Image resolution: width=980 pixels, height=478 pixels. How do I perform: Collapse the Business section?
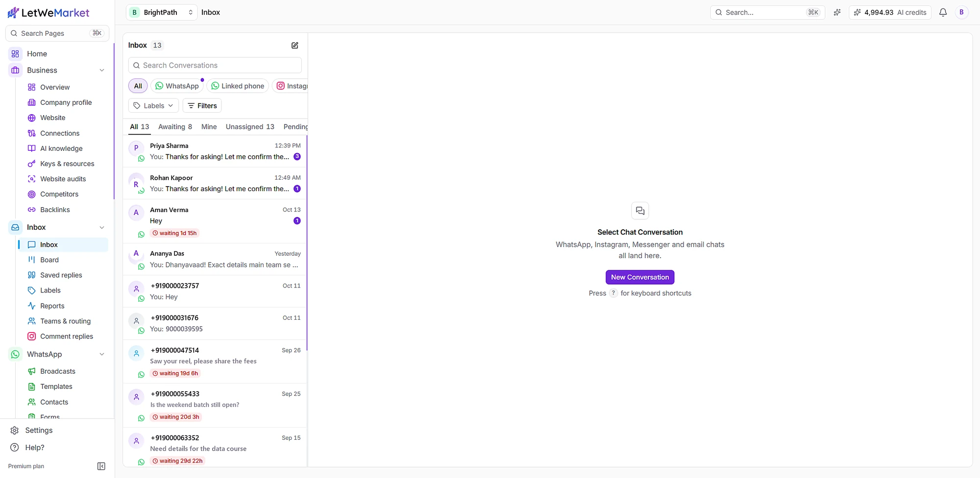(x=102, y=71)
